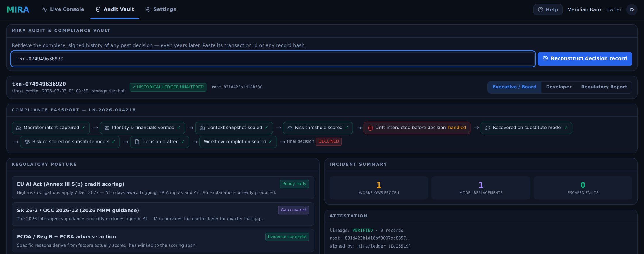Open the Live Console tab
Screen dimensions: 644x254
pos(63,9)
